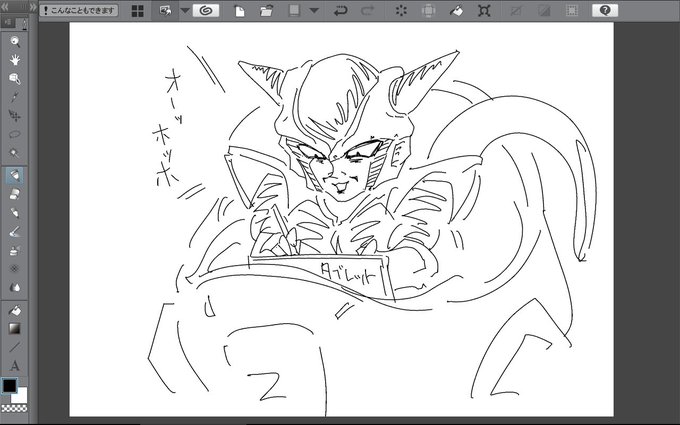Screen dimensions: 680x425
Task: Click the image-share icon beside grid
Action: click(x=165, y=11)
